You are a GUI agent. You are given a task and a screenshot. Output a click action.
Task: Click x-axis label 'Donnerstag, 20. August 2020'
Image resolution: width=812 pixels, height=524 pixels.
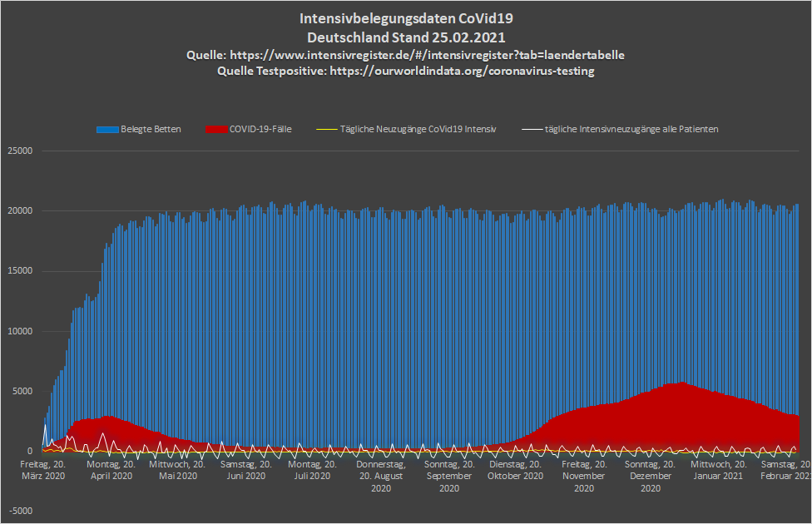381,477
